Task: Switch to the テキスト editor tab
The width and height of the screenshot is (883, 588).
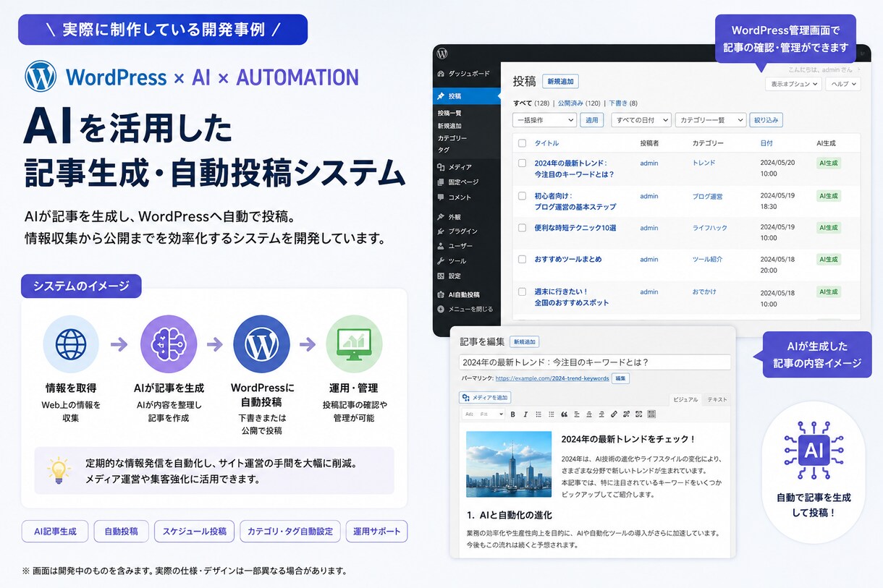Action: [717, 399]
